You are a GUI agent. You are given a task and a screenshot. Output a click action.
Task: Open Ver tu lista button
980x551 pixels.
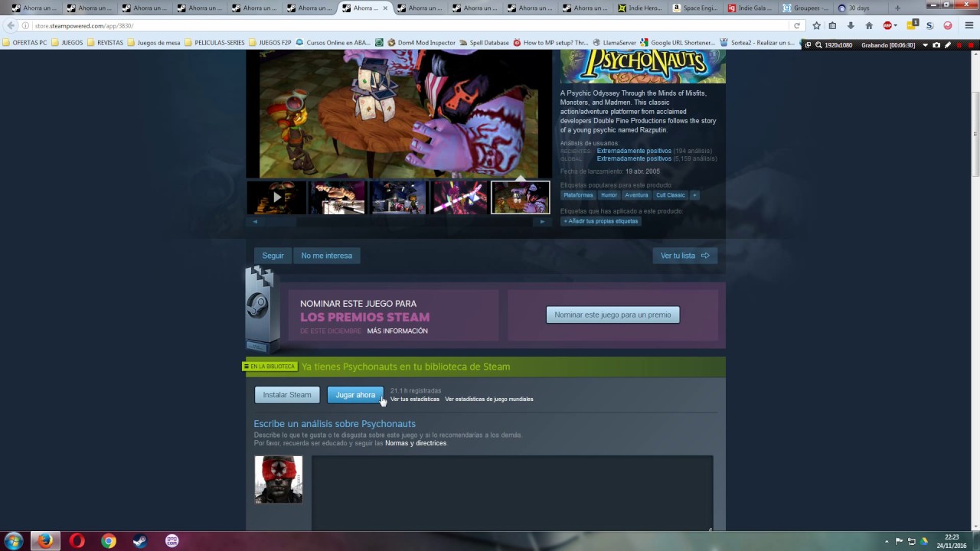(684, 256)
